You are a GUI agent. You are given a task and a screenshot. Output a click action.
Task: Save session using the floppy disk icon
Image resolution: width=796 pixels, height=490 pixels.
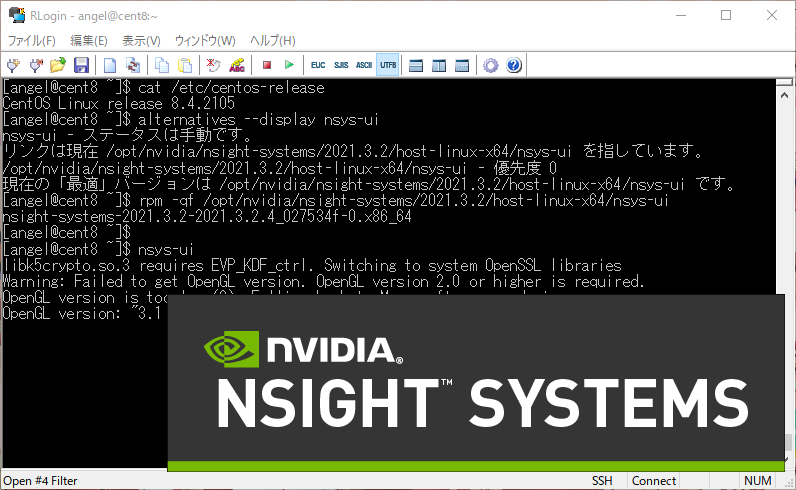pyautogui.click(x=81, y=65)
